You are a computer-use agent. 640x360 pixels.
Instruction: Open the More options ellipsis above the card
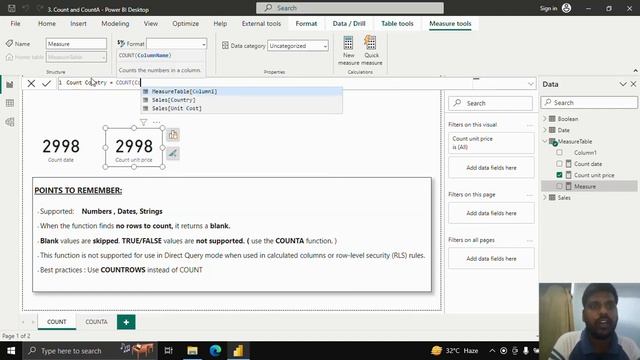pos(157,122)
